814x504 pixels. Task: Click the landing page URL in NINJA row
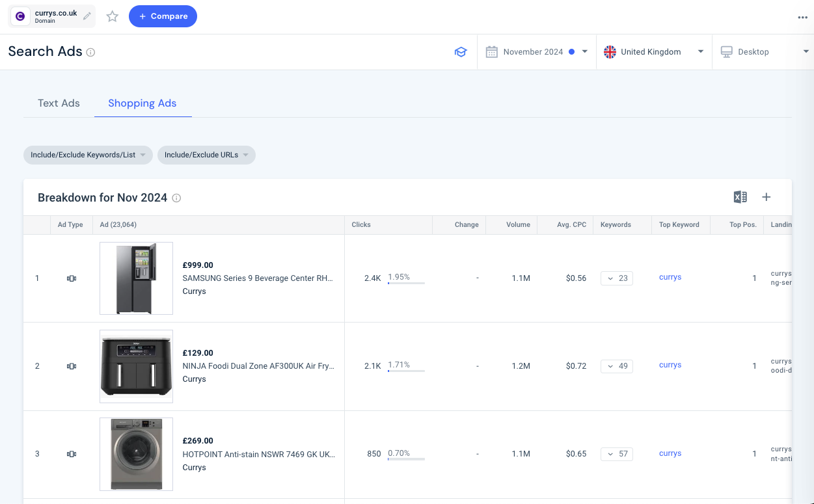(781, 365)
